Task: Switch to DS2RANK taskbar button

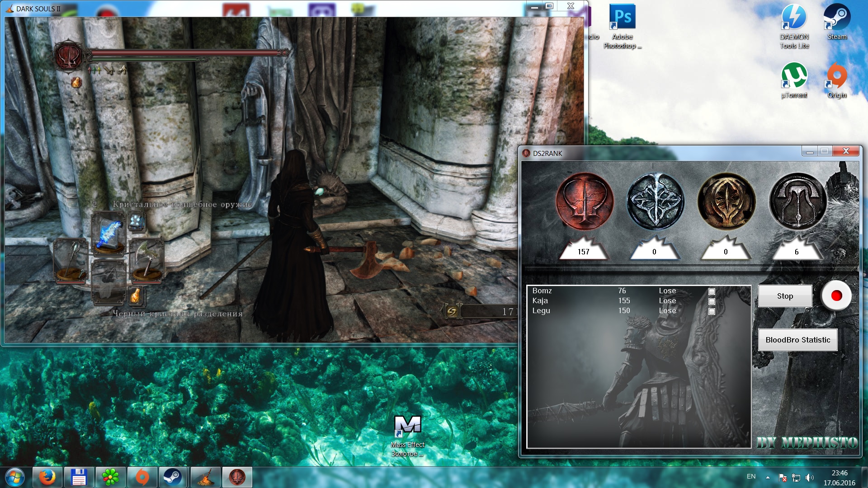Action: coord(237,477)
